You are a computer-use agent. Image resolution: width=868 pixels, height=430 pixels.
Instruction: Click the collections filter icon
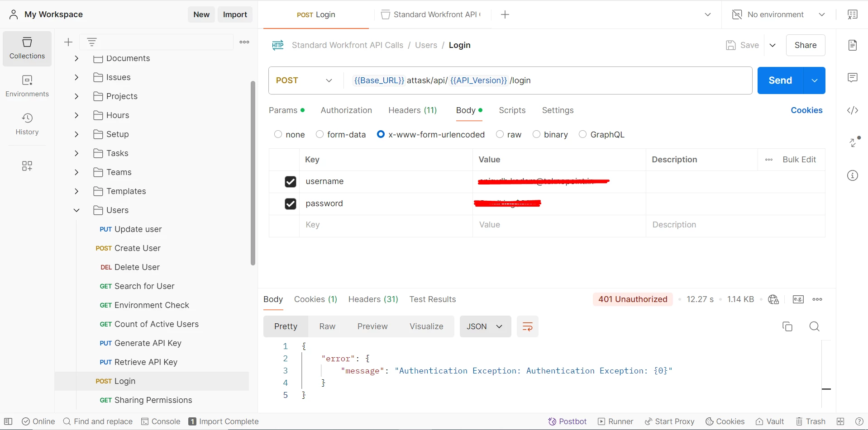click(x=92, y=42)
